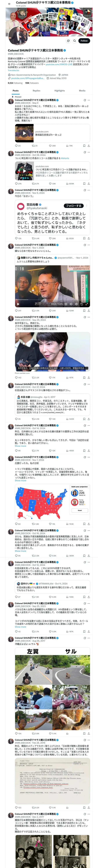Image resolution: width=98 pixels, height=868 pixels.
Task: Go back using the top-left arrow
Action: coord(9,4)
